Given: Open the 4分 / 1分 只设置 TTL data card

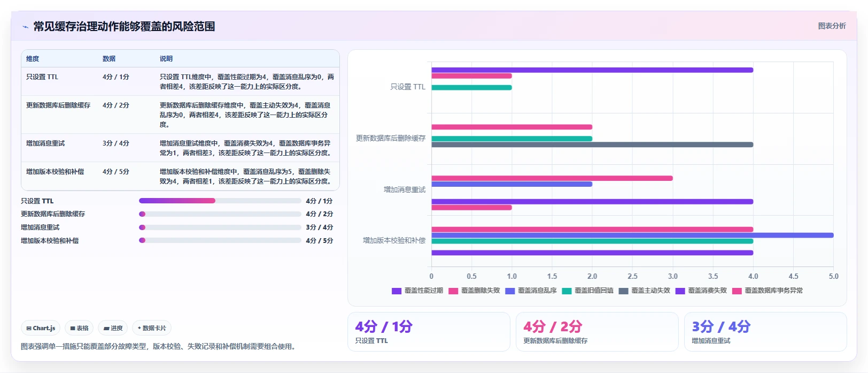Looking at the screenshot, I should click(429, 332).
